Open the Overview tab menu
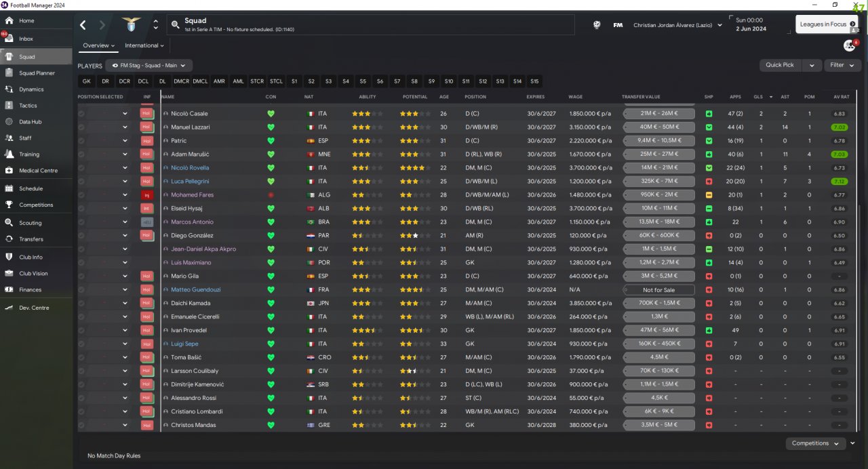This screenshot has width=868, height=469. click(x=99, y=45)
